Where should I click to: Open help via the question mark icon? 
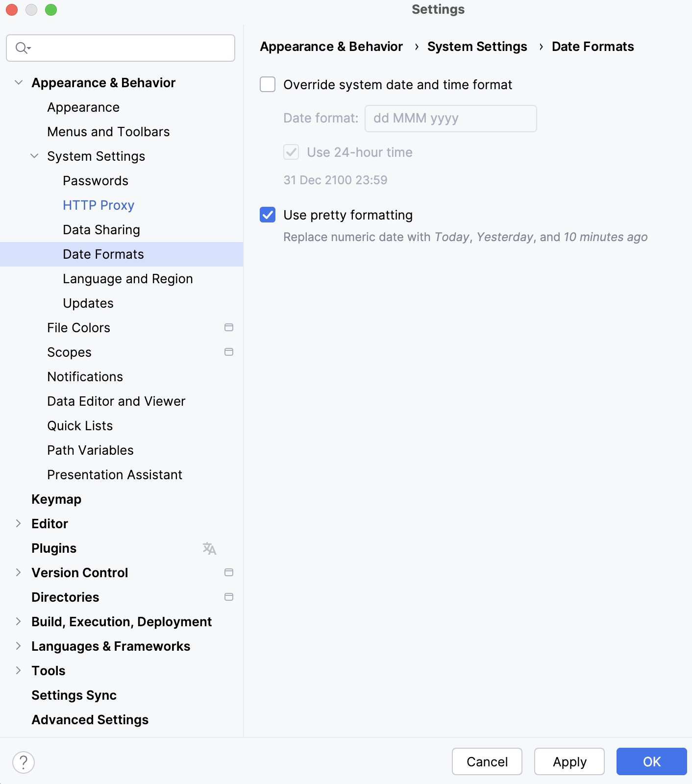tap(23, 762)
